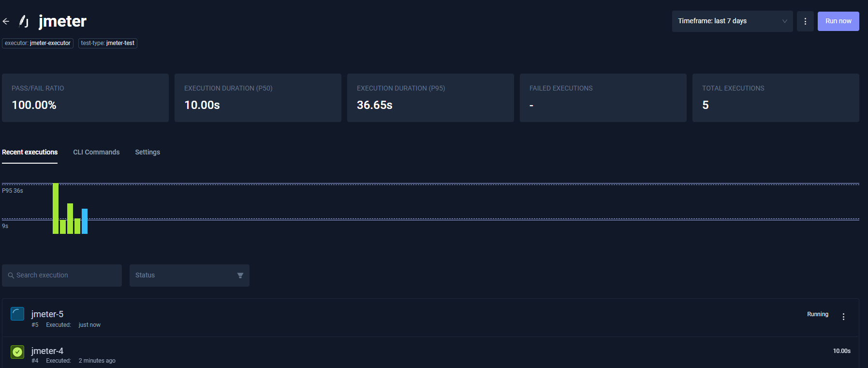Select the Recent executions tab

click(x=29, y=152)
